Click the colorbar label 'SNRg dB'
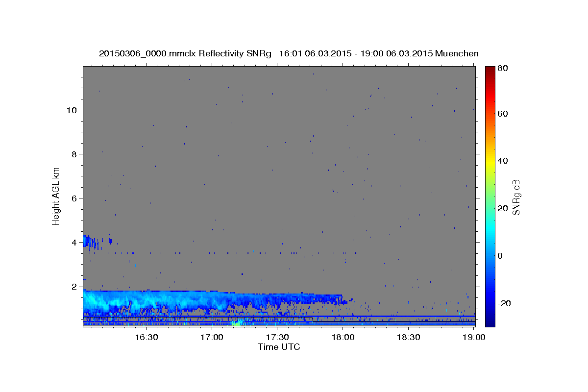 pyautogui.click(x=516, y=196)
